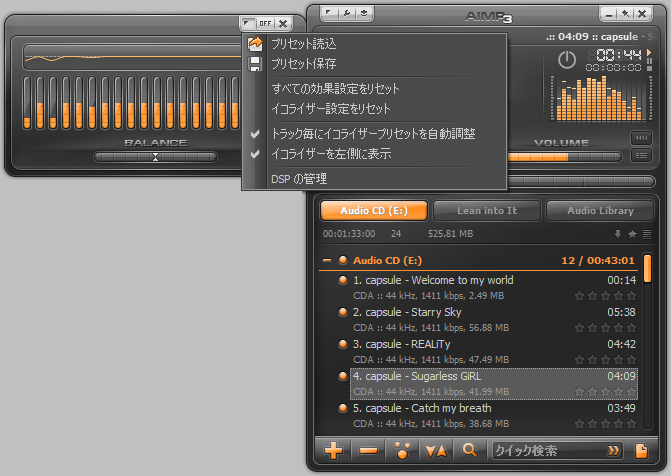Click the playlist vertical scrollbar thumb
Viewport: 671px width, 476px height.
coord(647,268)
